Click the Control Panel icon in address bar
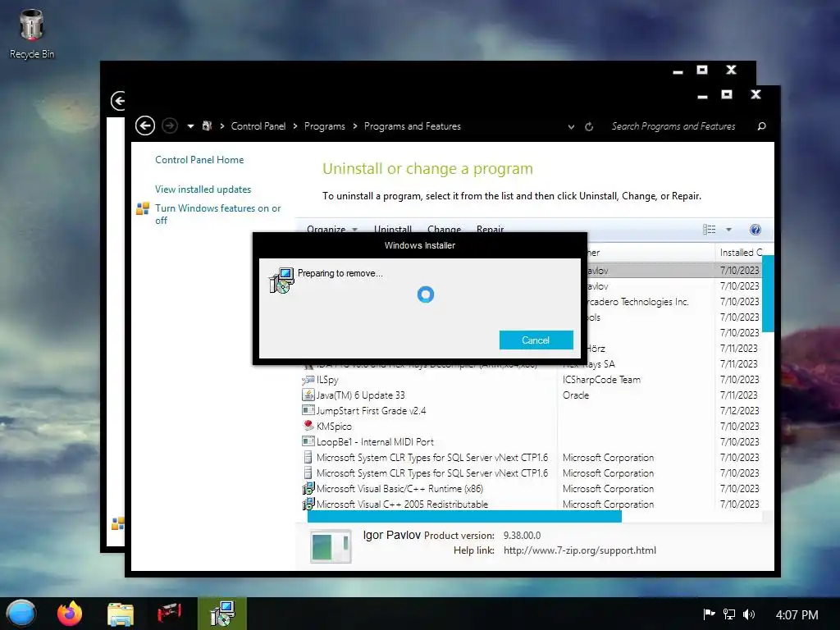Image resolution: width=840 pixels, height=630 pixels. pos(207,126)
